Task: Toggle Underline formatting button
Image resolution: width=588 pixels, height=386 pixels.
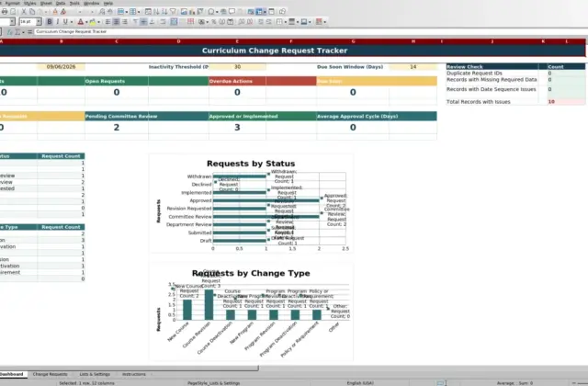Action: pyautogui.click(x=65, y=22)
